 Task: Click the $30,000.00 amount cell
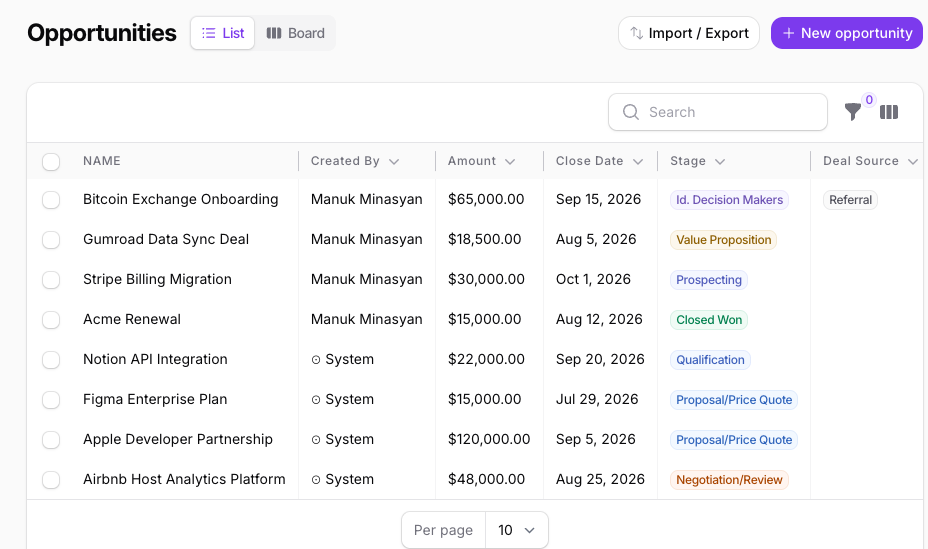point(486,279)
